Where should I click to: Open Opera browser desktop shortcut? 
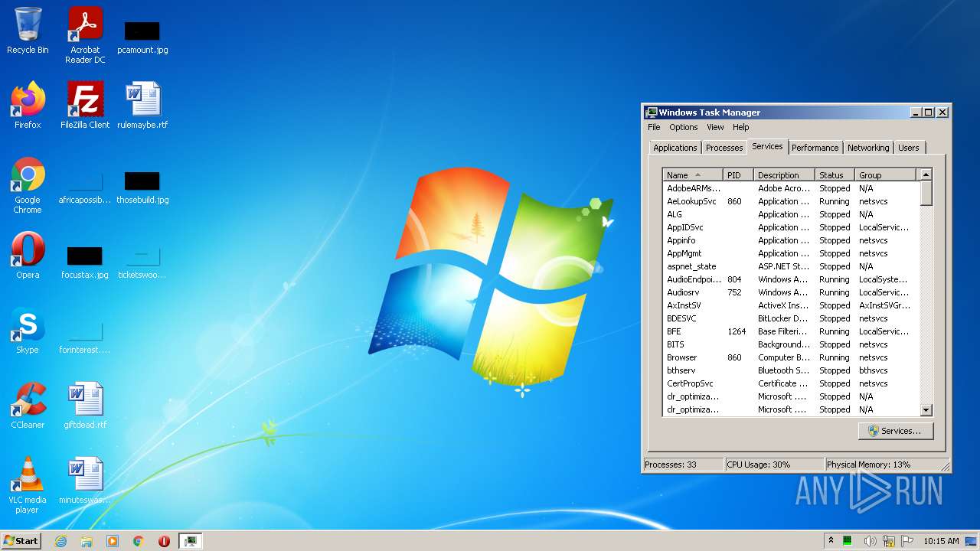(x=28, y=256)
